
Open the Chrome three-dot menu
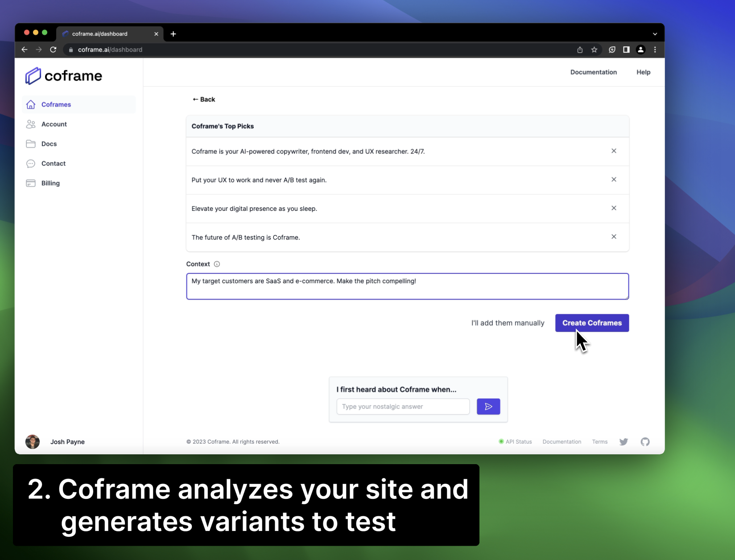[x=655, y=49]
